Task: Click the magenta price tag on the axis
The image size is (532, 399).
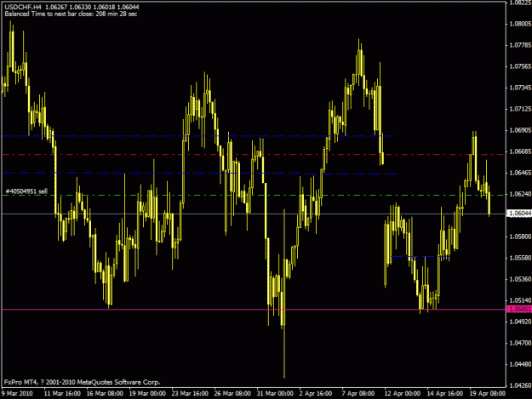Action: (x=518, y=309)
